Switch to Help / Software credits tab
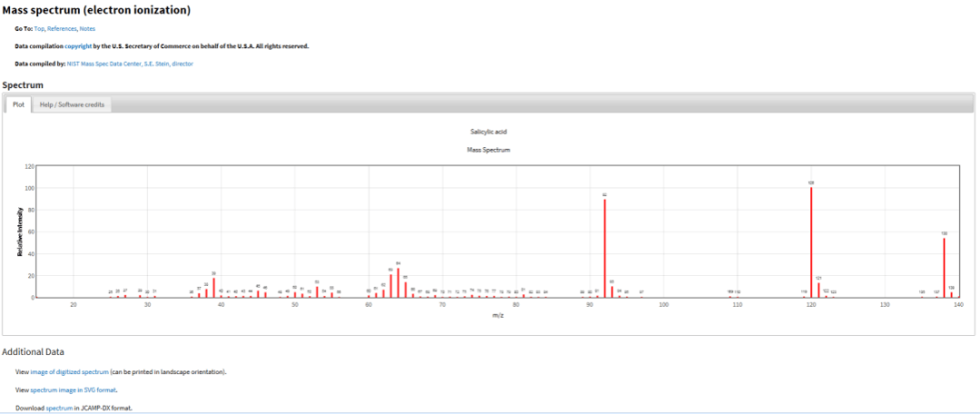980x414 pixels. tap(72, 104)
